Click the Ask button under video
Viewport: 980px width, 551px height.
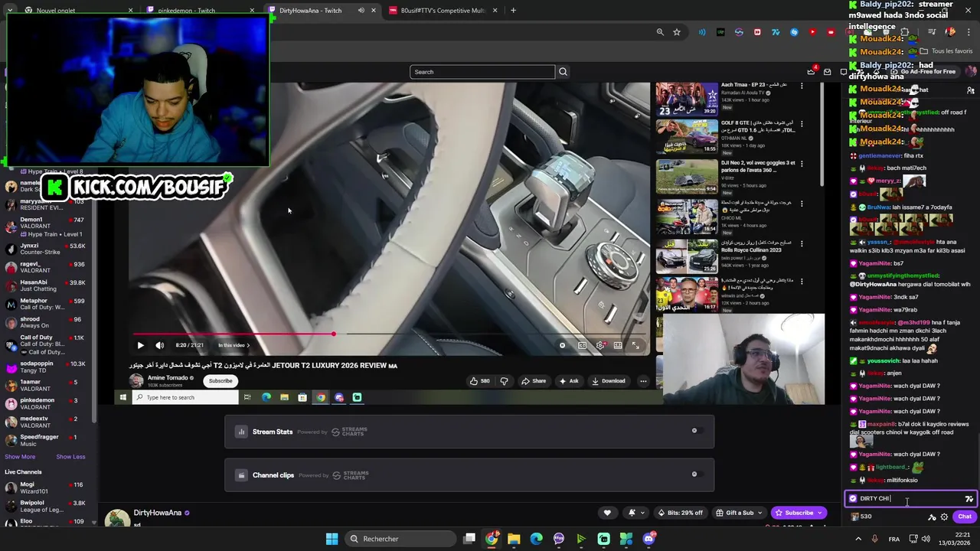568,381
